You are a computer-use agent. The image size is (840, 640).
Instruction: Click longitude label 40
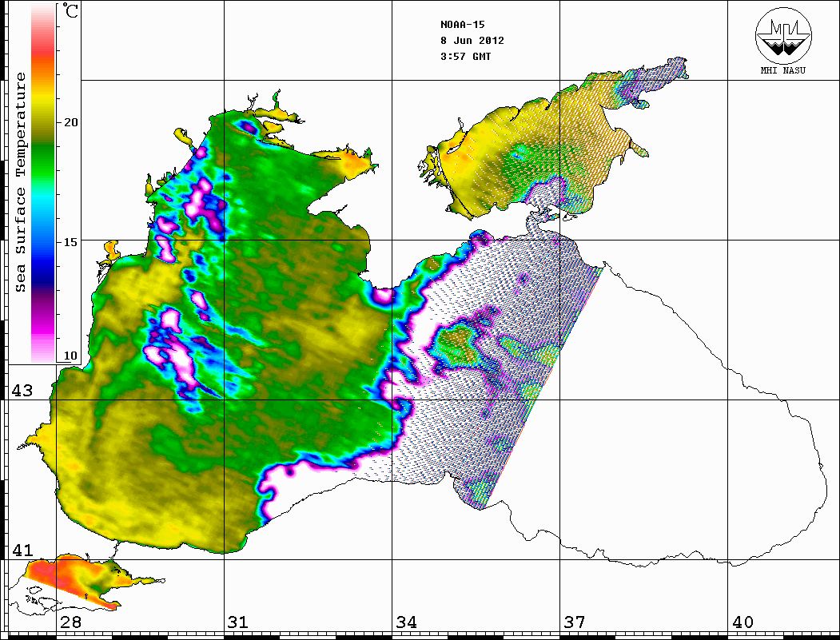point(742,622)
